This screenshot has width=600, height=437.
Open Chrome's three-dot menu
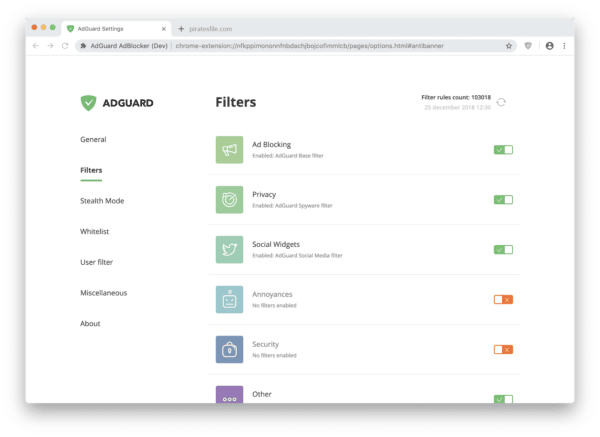564,46
